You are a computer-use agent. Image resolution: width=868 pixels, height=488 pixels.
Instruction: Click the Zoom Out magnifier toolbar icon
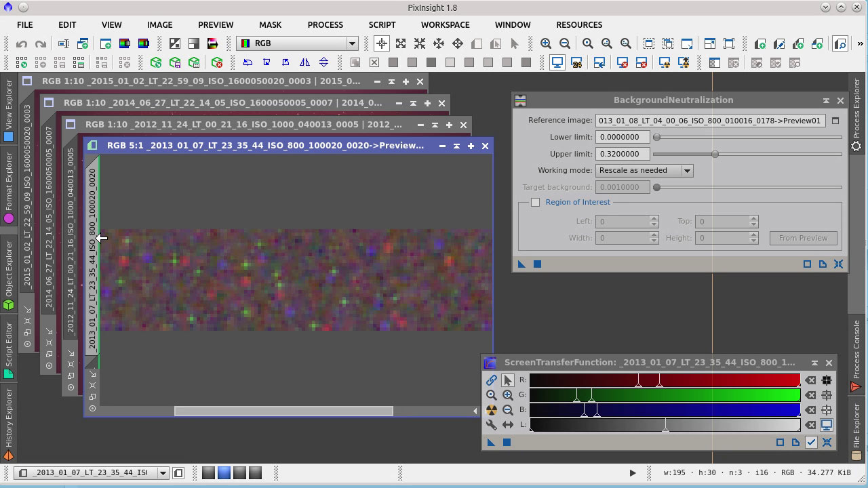[x=565, y=43]
